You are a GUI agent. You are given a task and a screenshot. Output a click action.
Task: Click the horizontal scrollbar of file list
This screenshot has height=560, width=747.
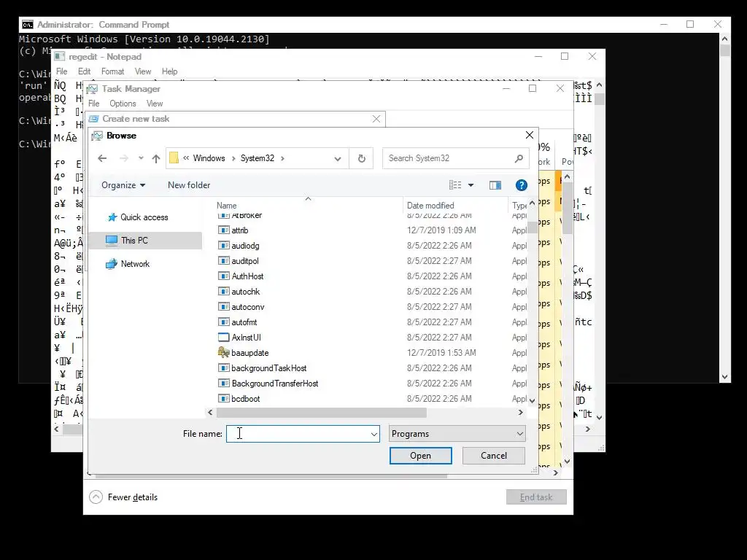click(x=322, y=413)
